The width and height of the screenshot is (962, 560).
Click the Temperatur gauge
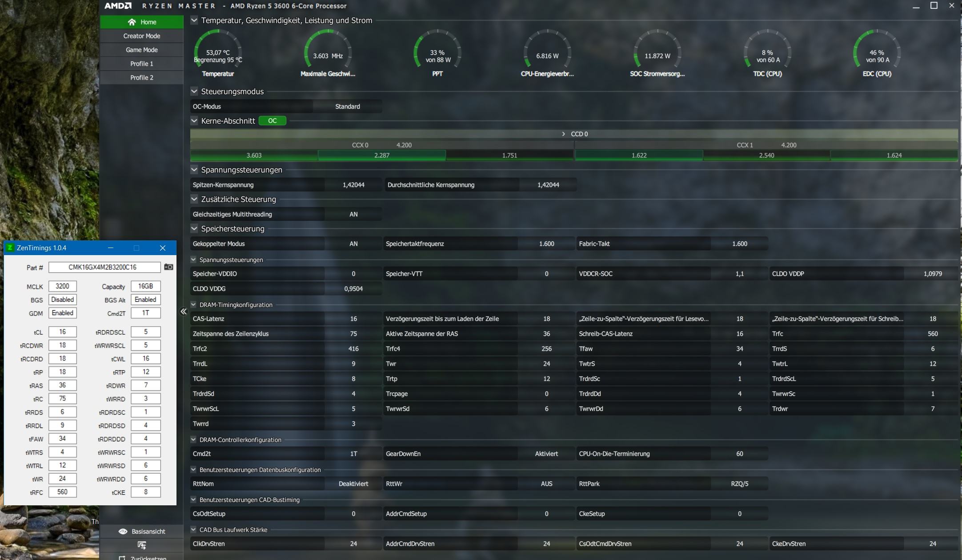click(218, 53)
